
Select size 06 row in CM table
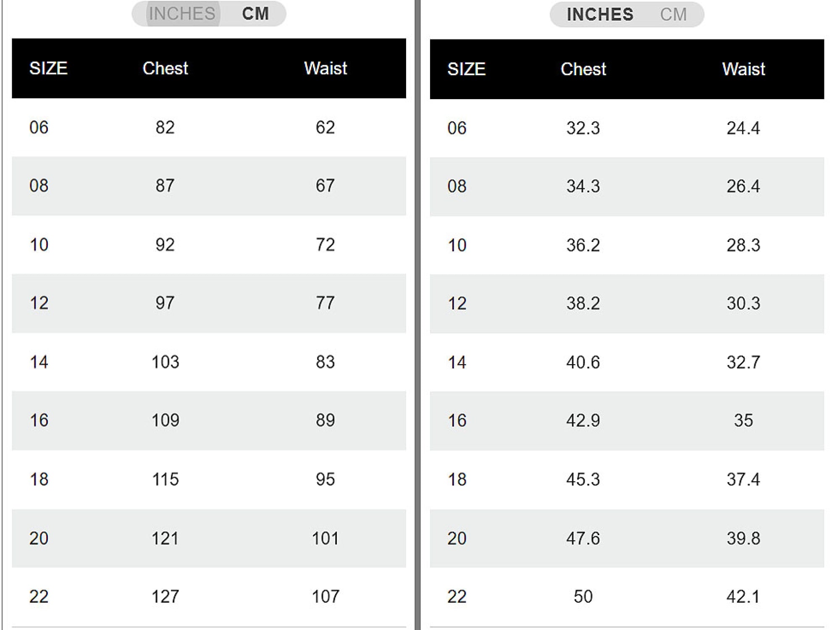point(209,127)
